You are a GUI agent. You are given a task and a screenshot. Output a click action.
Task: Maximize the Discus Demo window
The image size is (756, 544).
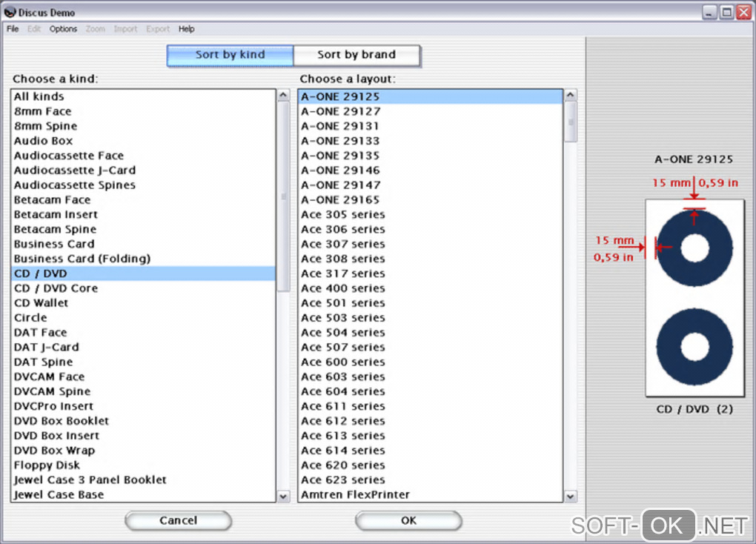[x=726, y=12]
